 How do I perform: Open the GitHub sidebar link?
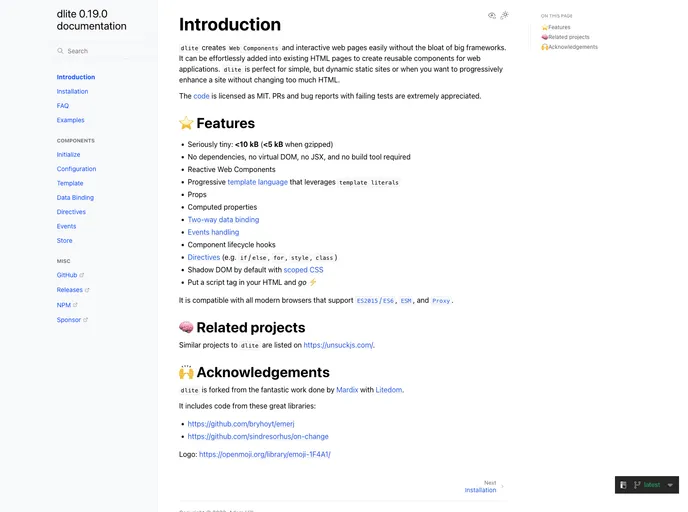pyautogui.click(x=67, y=275)
